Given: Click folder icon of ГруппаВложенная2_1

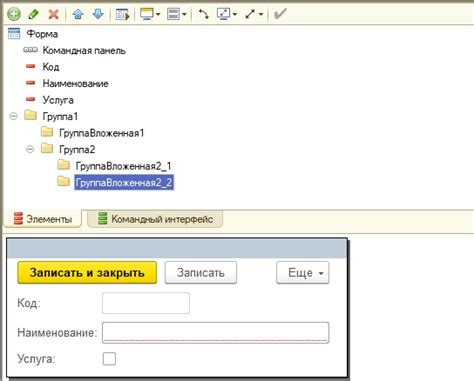Looking at the screenshot, I should 63,164.
